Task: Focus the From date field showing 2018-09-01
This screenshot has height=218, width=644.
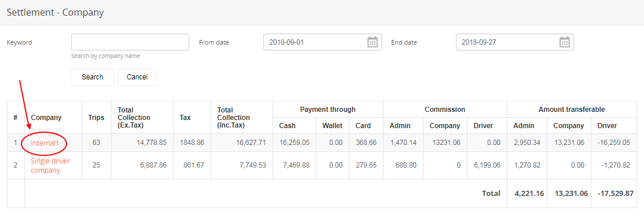Action: click(322, 42)
